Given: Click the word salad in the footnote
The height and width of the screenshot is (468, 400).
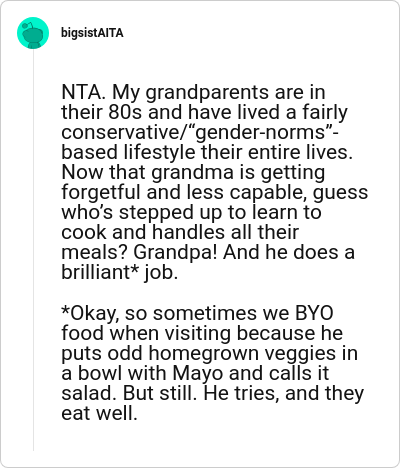Looking at the screenshot, I should pyautogui.click(x=87, y=393).
